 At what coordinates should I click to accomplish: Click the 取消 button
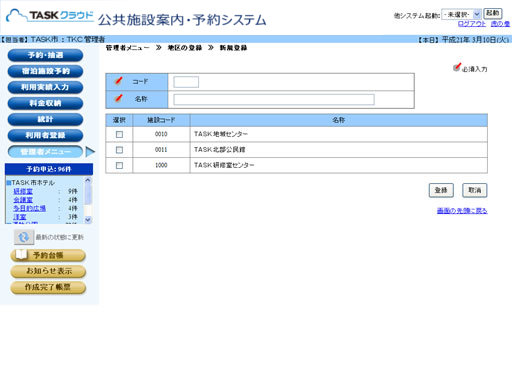coord(475,190)
